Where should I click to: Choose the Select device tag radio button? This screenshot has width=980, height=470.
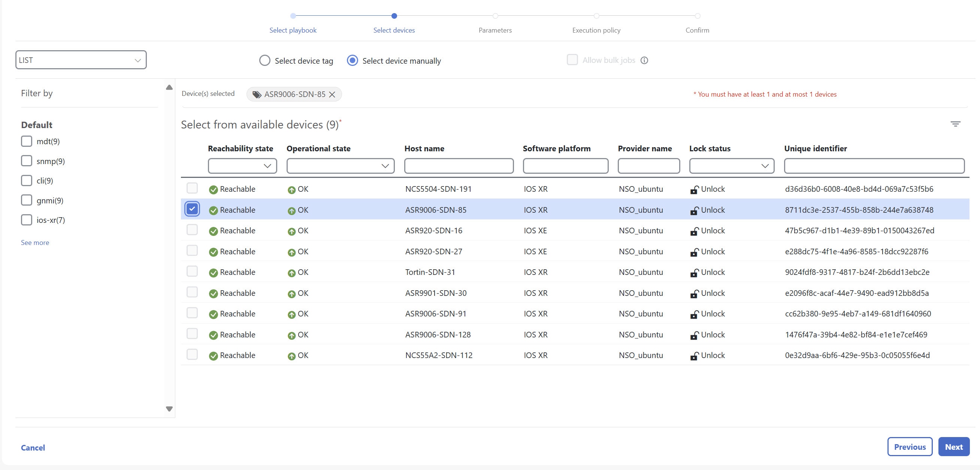pos(265,60)
